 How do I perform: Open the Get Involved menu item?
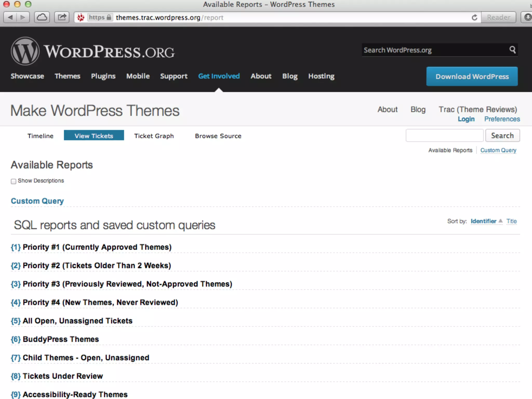pos(219,76)
